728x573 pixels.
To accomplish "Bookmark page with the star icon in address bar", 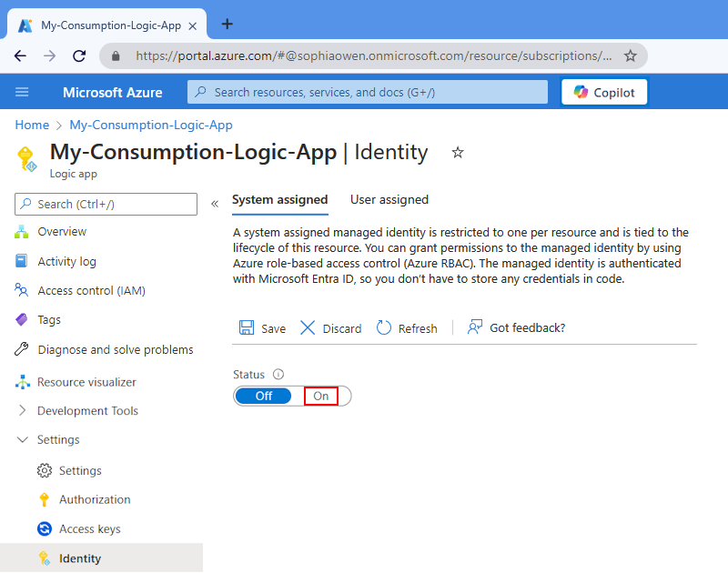I will click(630, 56).
